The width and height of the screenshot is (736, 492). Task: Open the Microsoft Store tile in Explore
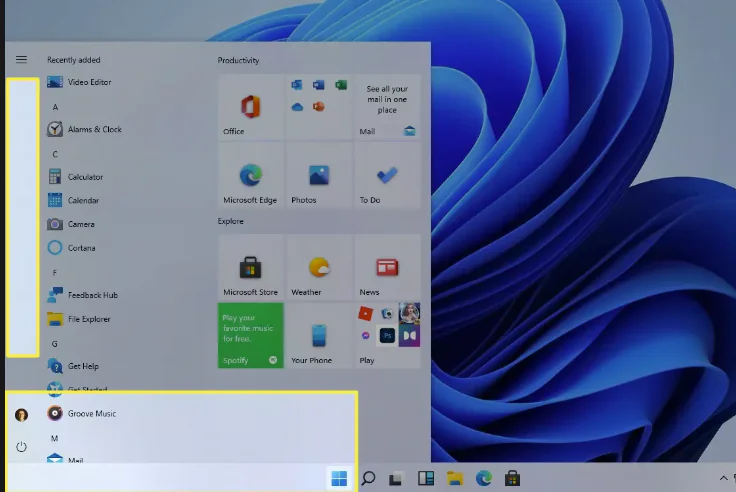point(250,269)
